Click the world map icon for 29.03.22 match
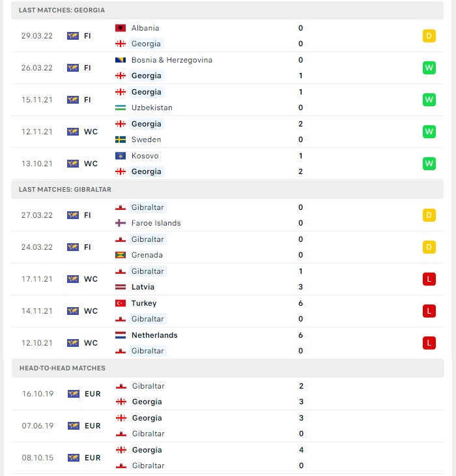 [x=73, y=36]
